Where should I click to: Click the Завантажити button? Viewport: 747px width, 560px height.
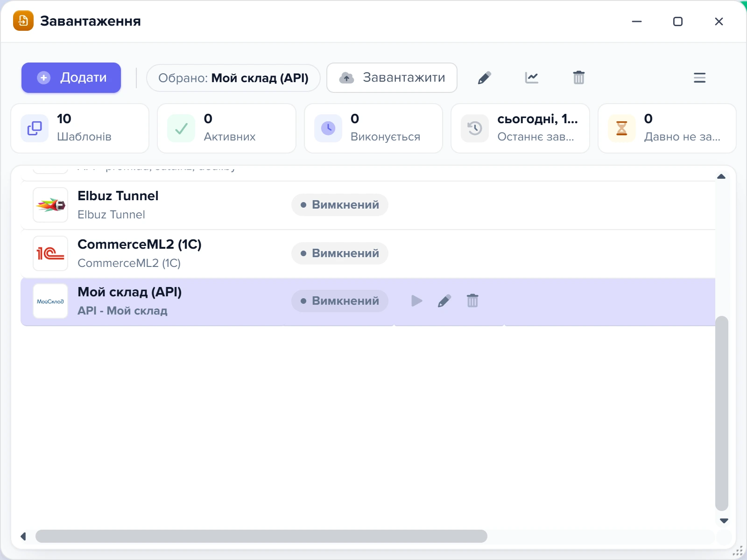[392, 77]
